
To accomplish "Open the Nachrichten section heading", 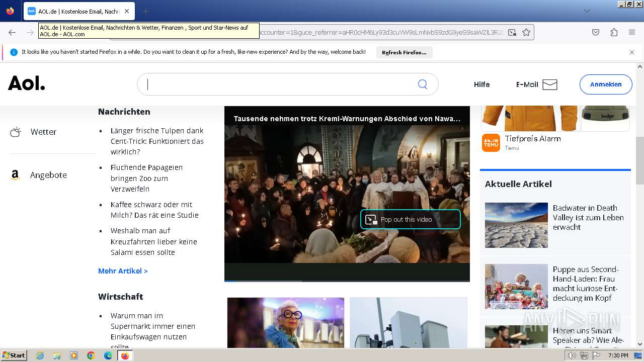I will [x=124, y=112].
